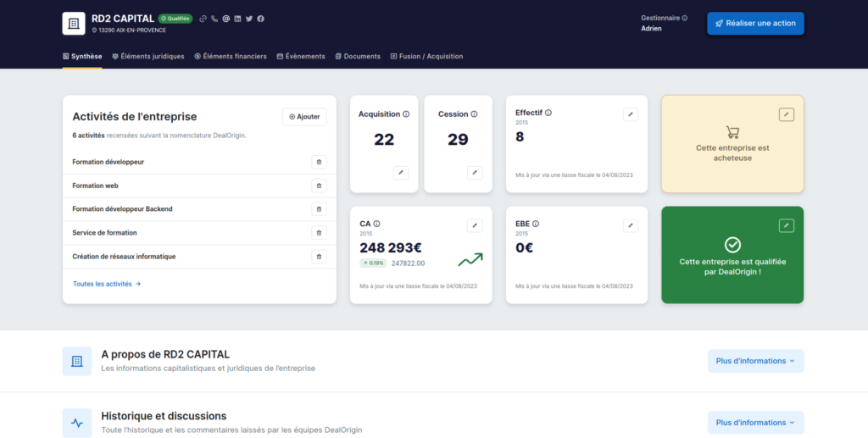This screenshot has width=868, height=438.
Task: Click the phone icon in header
Action: (x=214, y=19)
